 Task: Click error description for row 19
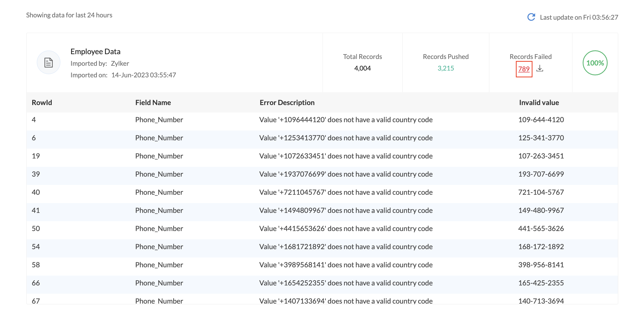(x=346, y=156)
